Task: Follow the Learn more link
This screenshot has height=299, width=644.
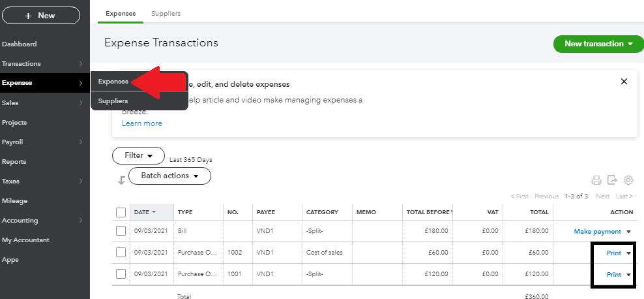Action: click(142, 123)
